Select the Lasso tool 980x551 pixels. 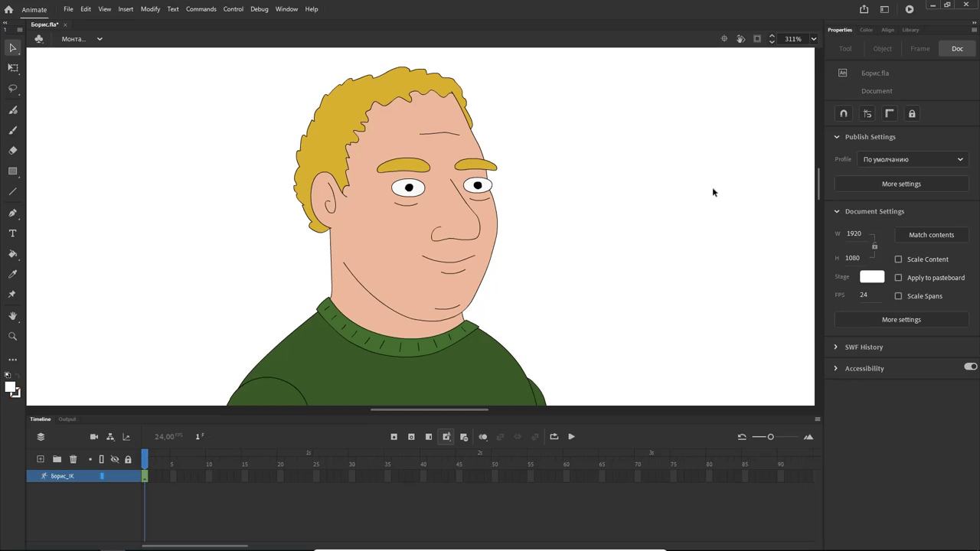coord(13,89)
